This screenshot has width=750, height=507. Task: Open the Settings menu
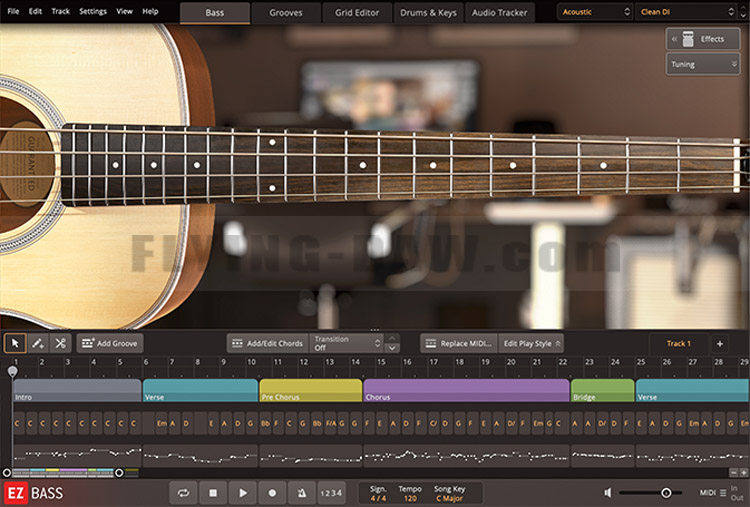click(x=93, y=11)
